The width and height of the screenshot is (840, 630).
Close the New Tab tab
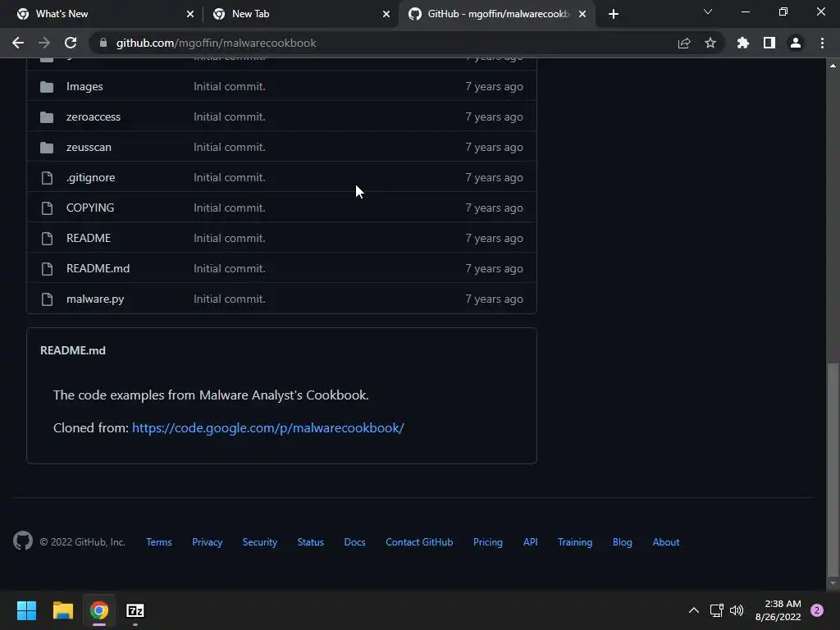386,14
